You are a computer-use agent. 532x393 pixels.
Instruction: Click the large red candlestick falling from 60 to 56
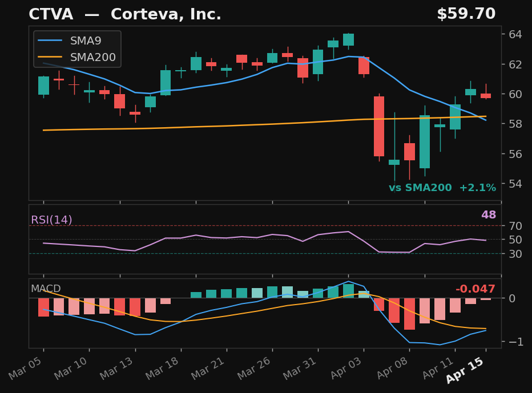(x=379, y=126)
